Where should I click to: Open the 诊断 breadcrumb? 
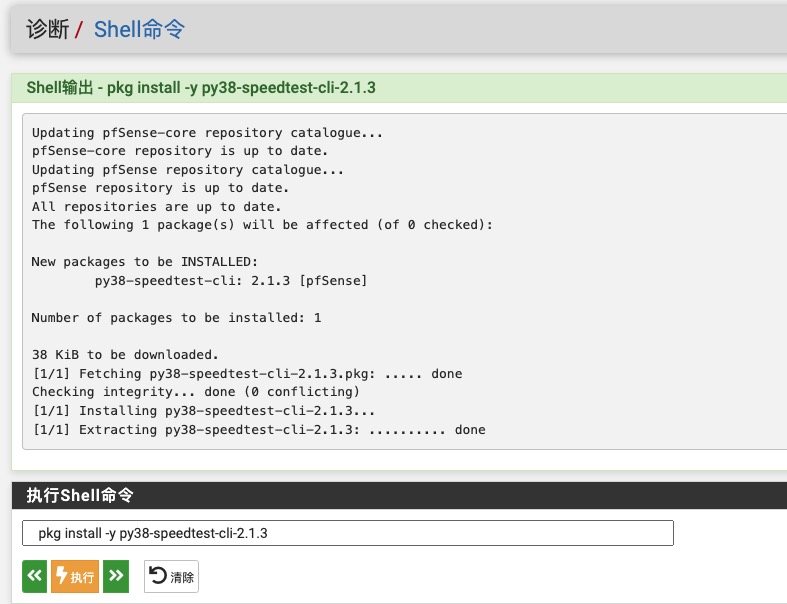(47, 29)
